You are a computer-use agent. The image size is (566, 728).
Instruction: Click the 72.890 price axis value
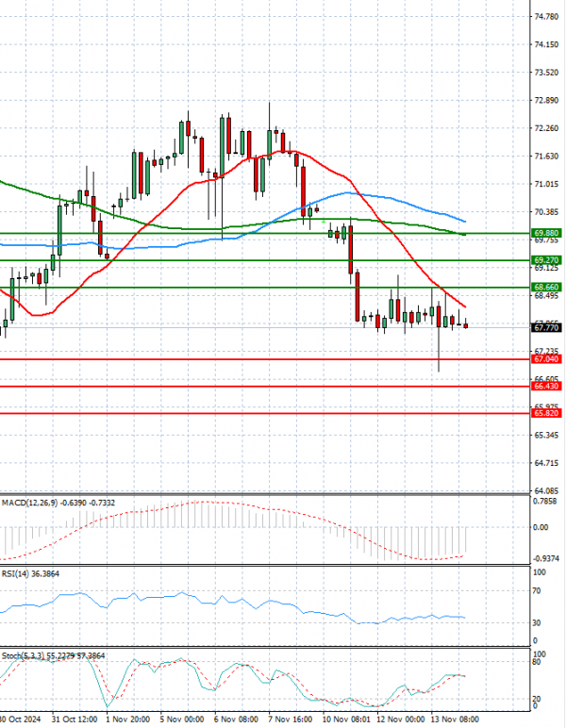coord(546,100)
